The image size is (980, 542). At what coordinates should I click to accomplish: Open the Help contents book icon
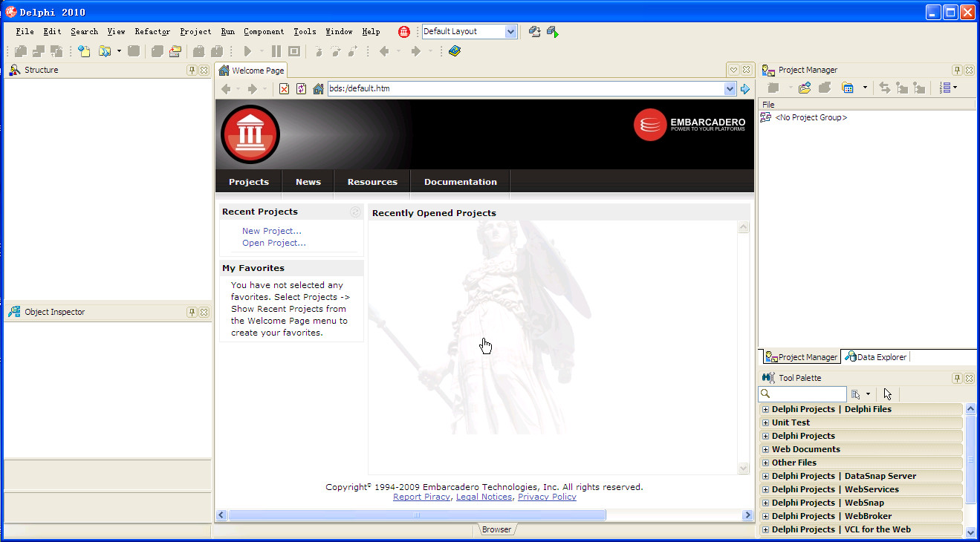click(x=455, y=51)
